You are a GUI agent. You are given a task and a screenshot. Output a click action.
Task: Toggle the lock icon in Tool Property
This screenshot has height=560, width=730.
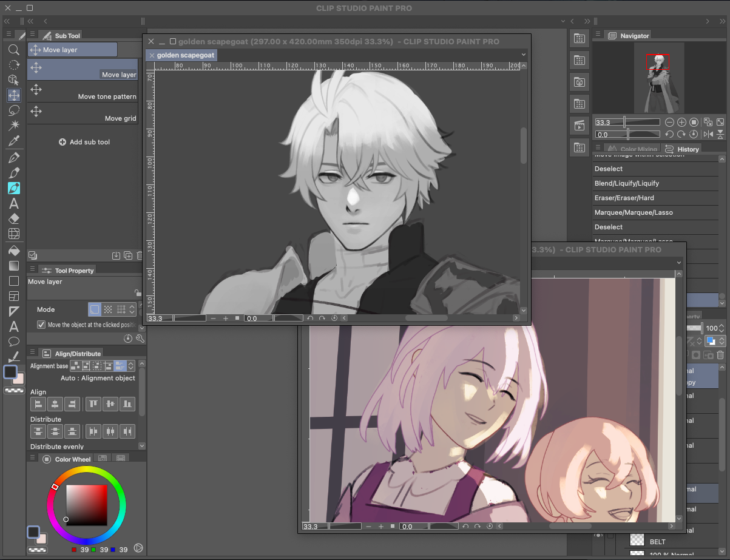(138, 292)
